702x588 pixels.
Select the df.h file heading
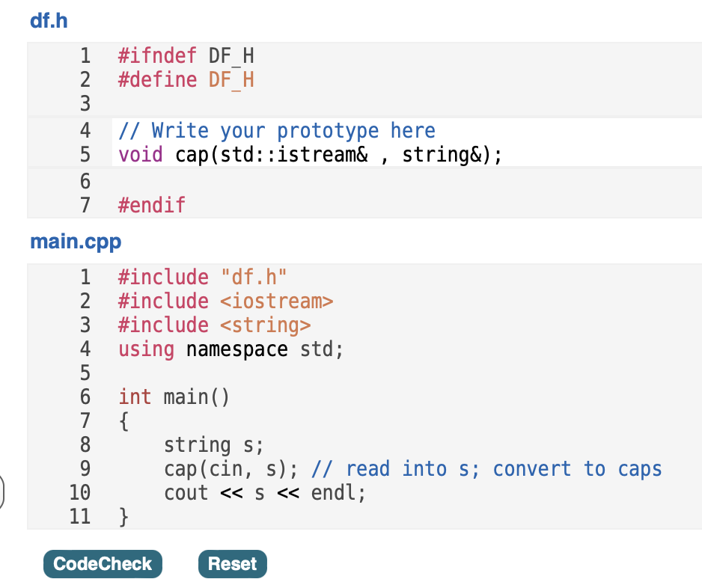(x=48, y=20)
